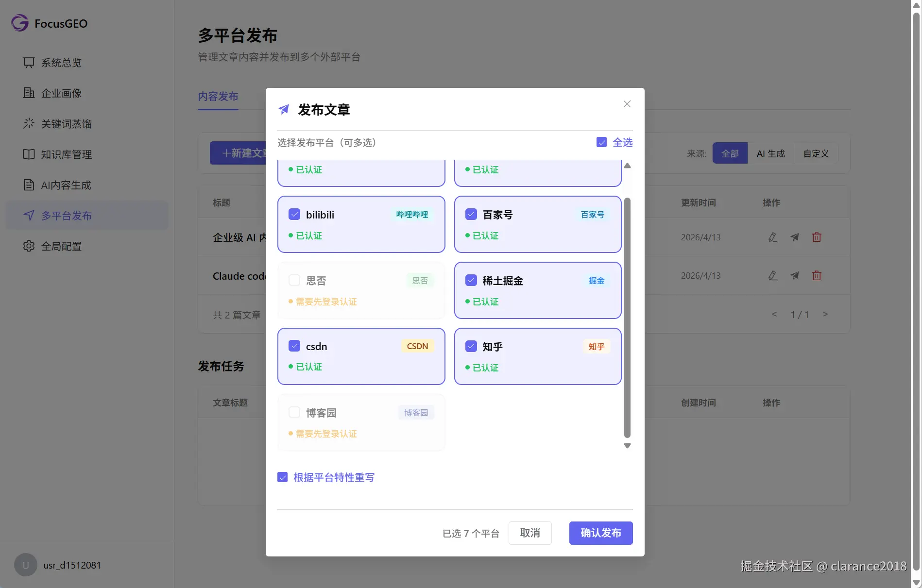Open 关键词蒸馏 from the sidebar
The image size is (922, 588).
point(66,124)
